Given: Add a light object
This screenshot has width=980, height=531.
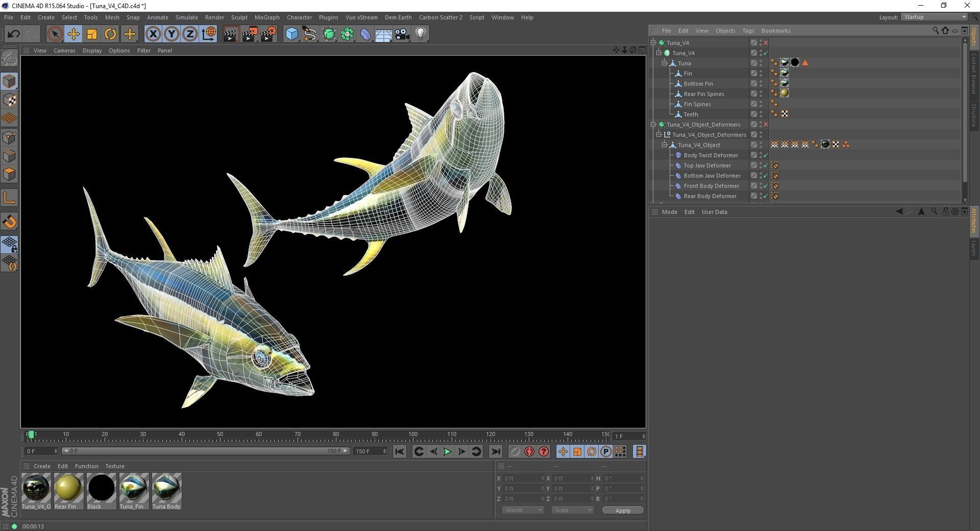Looking at the screenshot, I should 421,34.
